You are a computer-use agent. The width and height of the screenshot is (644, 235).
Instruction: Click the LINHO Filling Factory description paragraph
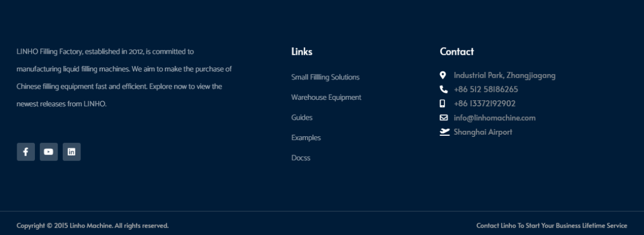[124, 78]
